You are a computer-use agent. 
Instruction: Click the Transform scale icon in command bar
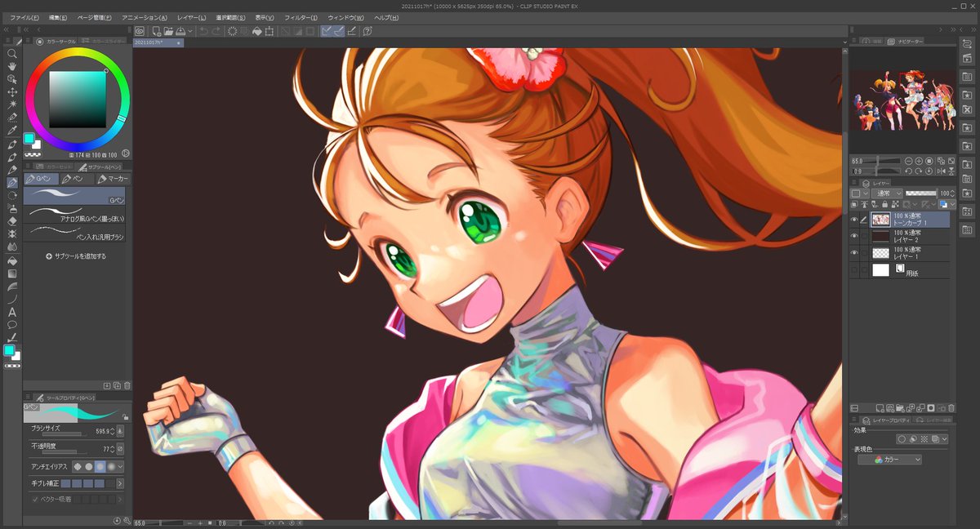[x=269, y=31]
